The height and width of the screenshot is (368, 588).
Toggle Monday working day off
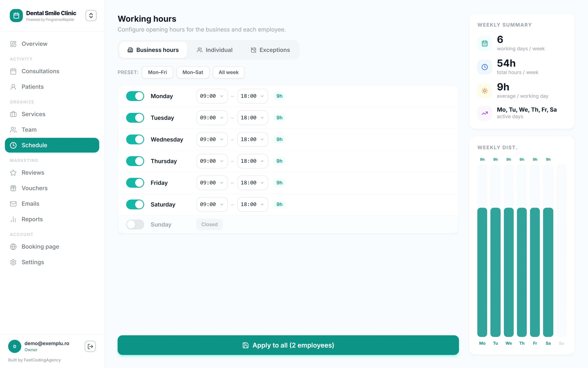(x=135, y=96)
